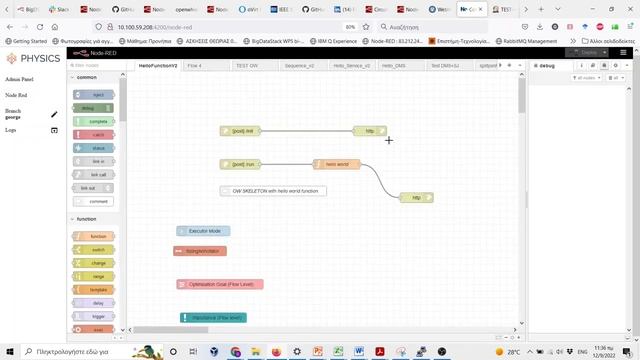
Task: Select the hello world function node
Action: [x=337, y=164]
